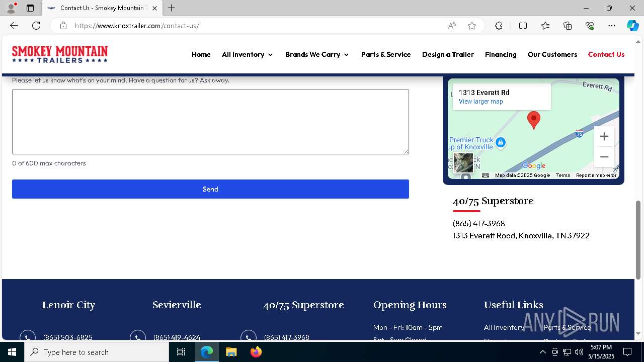The image size is (644, 362).
Task: Open the browser Extensions icon
Action: tap(499, 26)
